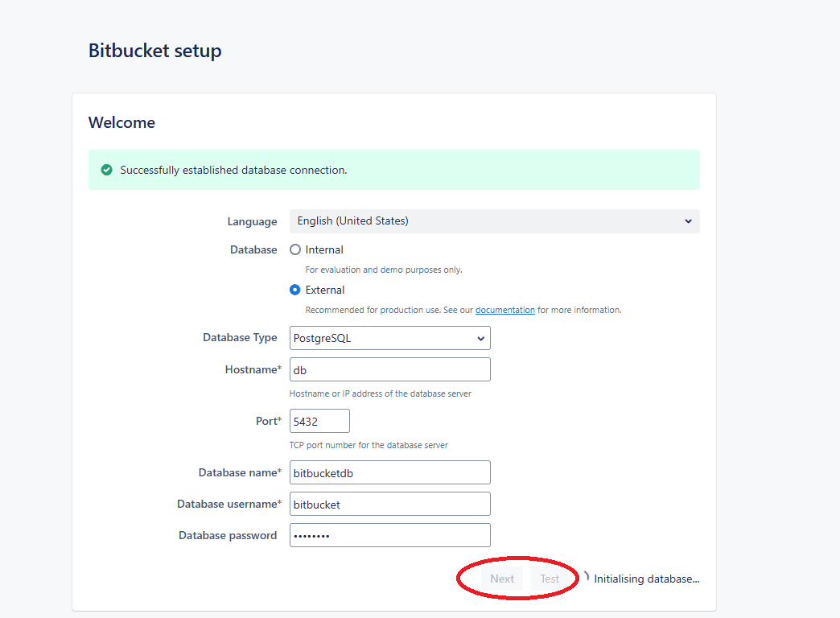Click the green success checkmark icon
The height and width of the screenshot is (618, 840).
pos(106,170)
